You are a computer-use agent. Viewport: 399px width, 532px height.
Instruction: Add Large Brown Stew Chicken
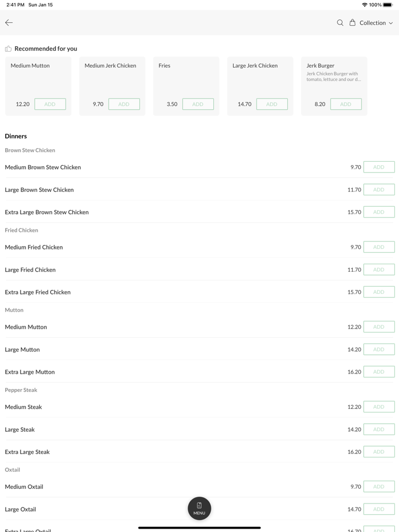point(379,190)
